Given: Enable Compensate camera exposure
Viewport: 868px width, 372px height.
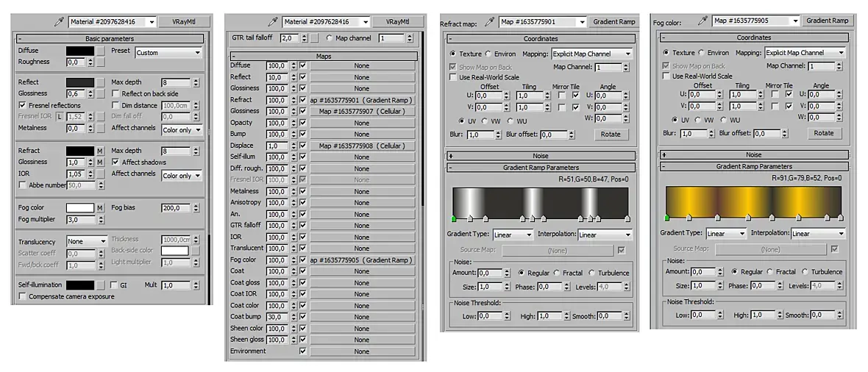Looking at the screenshot, I should 22,296.
